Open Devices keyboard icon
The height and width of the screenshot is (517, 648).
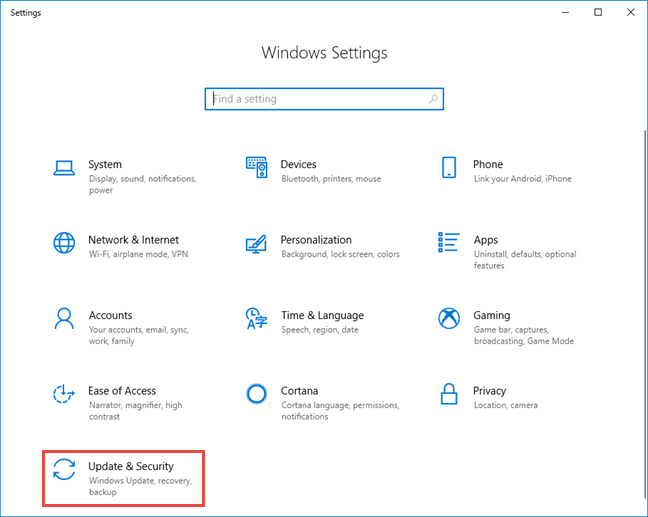[x=257, y=167]
